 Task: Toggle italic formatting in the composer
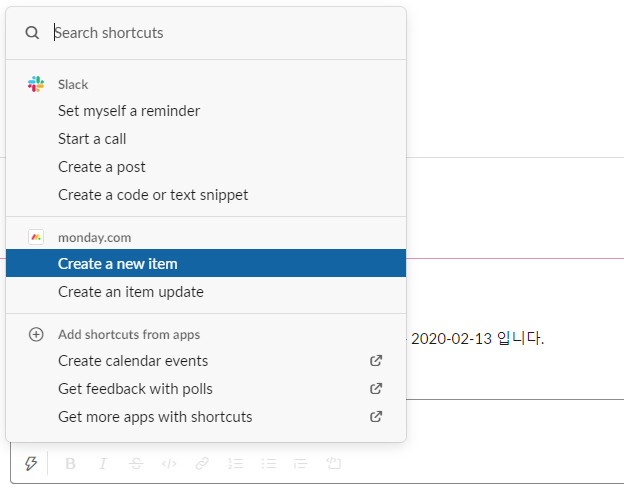coord(103,463)
